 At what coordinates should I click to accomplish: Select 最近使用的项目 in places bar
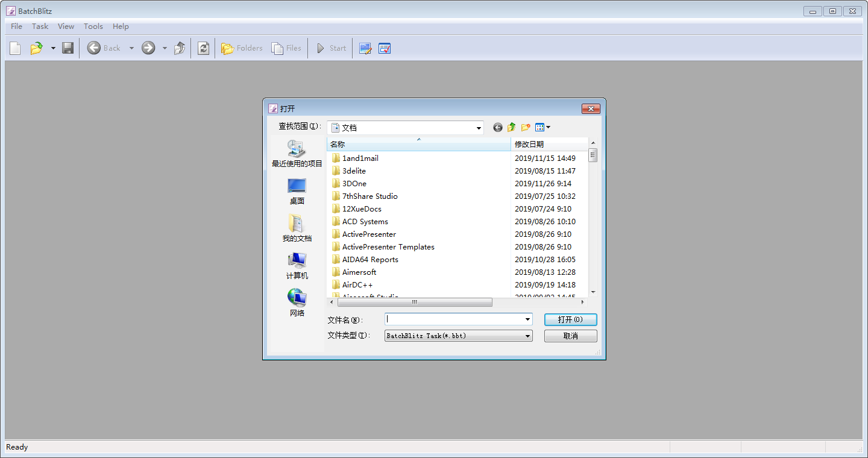297,154
